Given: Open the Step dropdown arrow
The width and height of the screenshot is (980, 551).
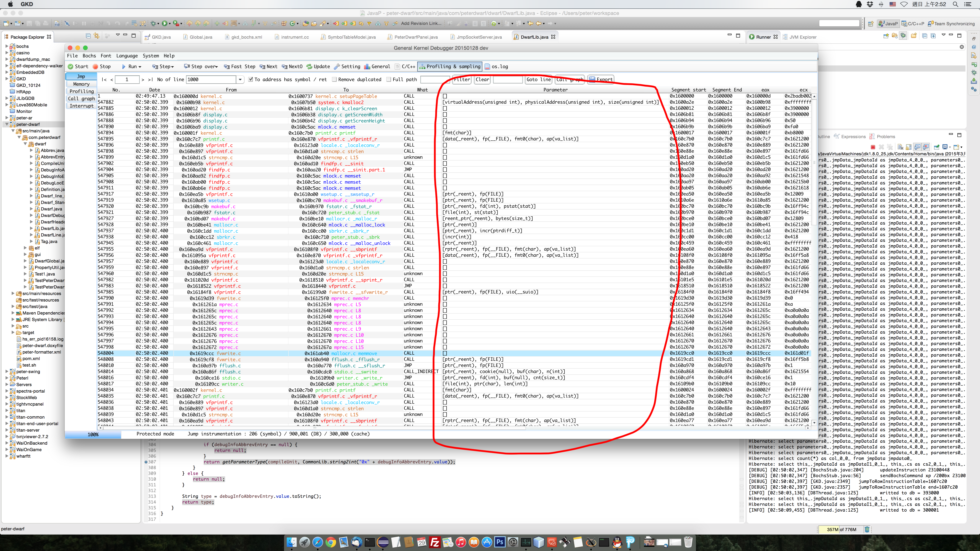Looking at the screenshot, I should pos(173,67).
